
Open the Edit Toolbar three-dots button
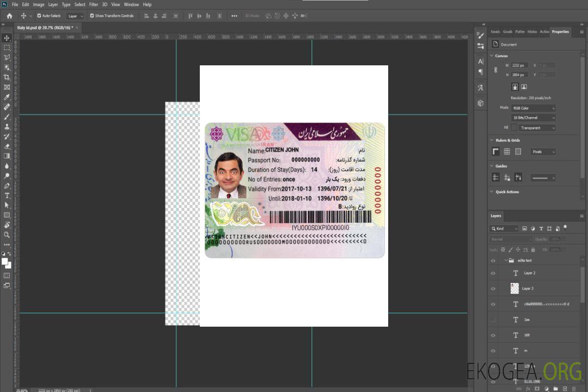point(7,244)
